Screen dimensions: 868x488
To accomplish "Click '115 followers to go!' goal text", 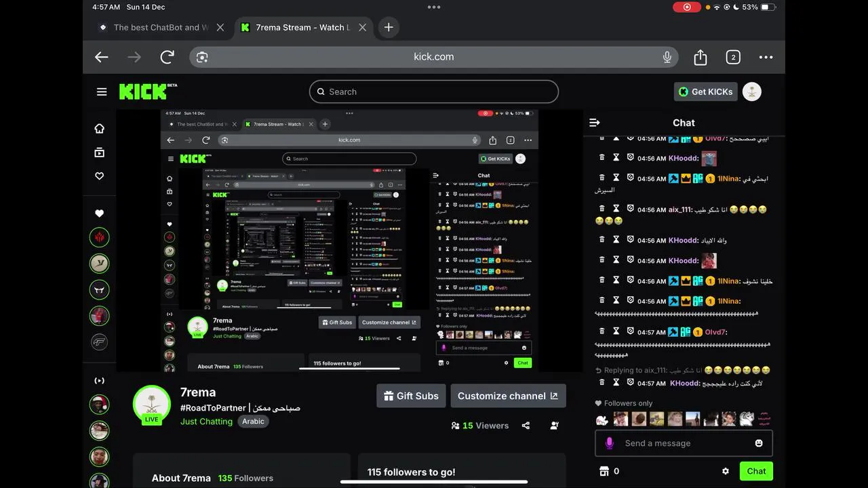I will (412, 472).
